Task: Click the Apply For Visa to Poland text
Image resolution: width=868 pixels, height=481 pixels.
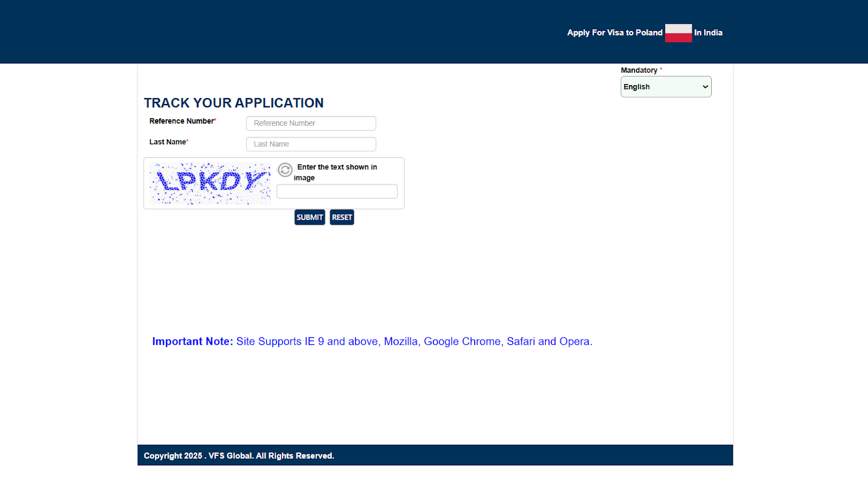Action: pos(615,33)
